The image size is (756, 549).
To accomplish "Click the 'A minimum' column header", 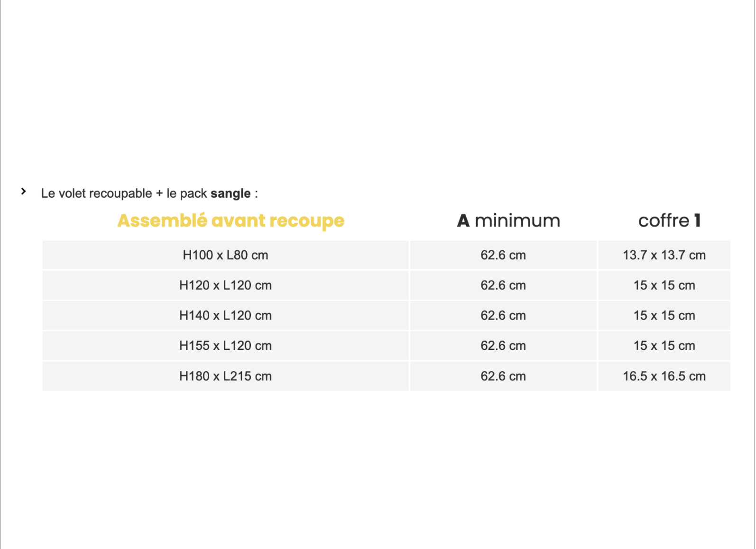I will tap(508, 220).
